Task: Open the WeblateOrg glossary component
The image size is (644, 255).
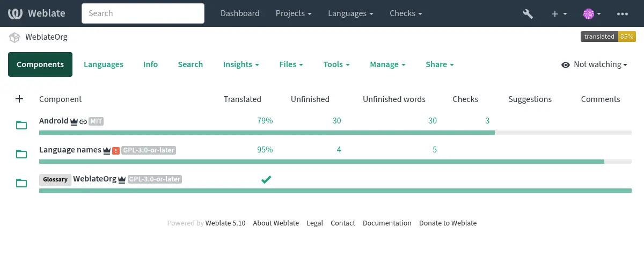Action: [x=94, y=179]
